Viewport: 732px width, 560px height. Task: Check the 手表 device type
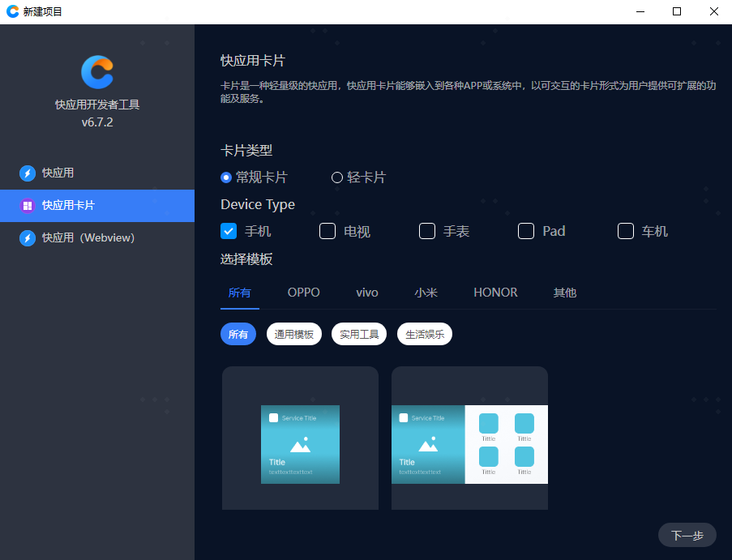(x=427, y=231)
